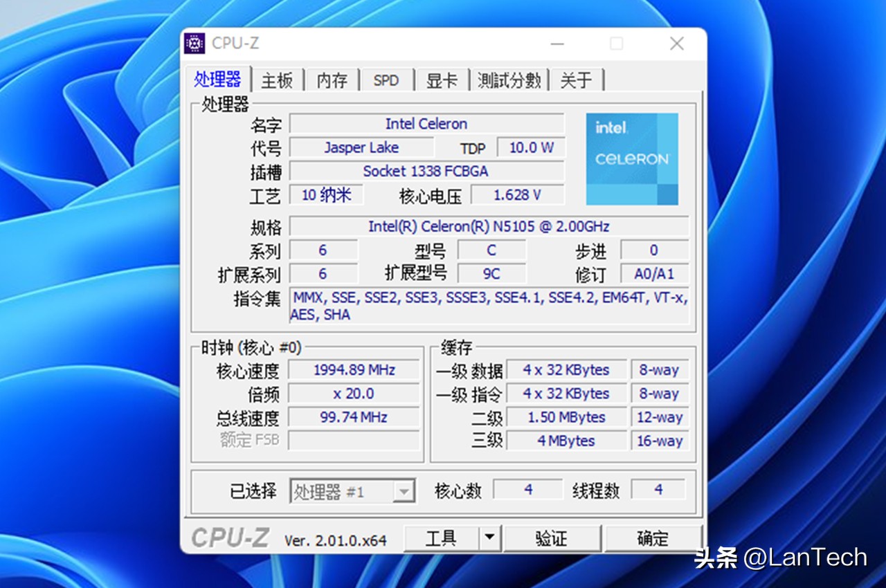The image size is (886, 588).
Task: Select the 名字 field showing Intel Celeron
Action: 426,124
